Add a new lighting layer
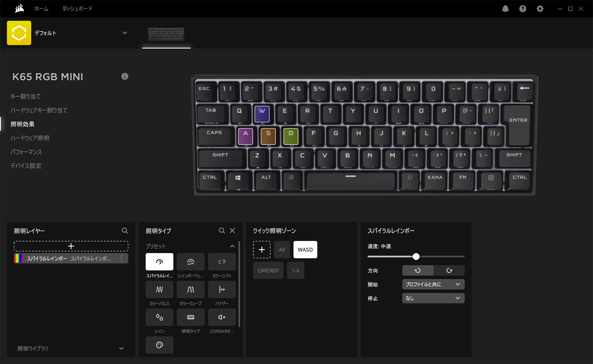This screenshot has width=593, height=364. pyautogui.click(x=71, y=246)
